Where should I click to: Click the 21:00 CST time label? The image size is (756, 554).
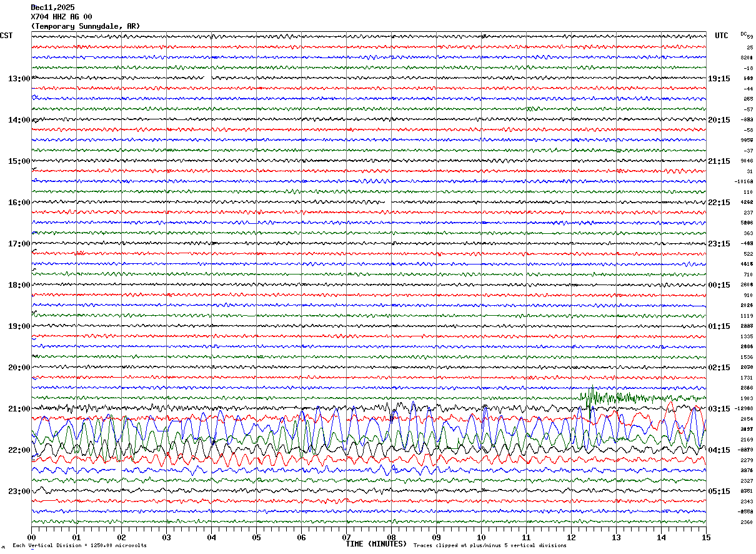19,409
